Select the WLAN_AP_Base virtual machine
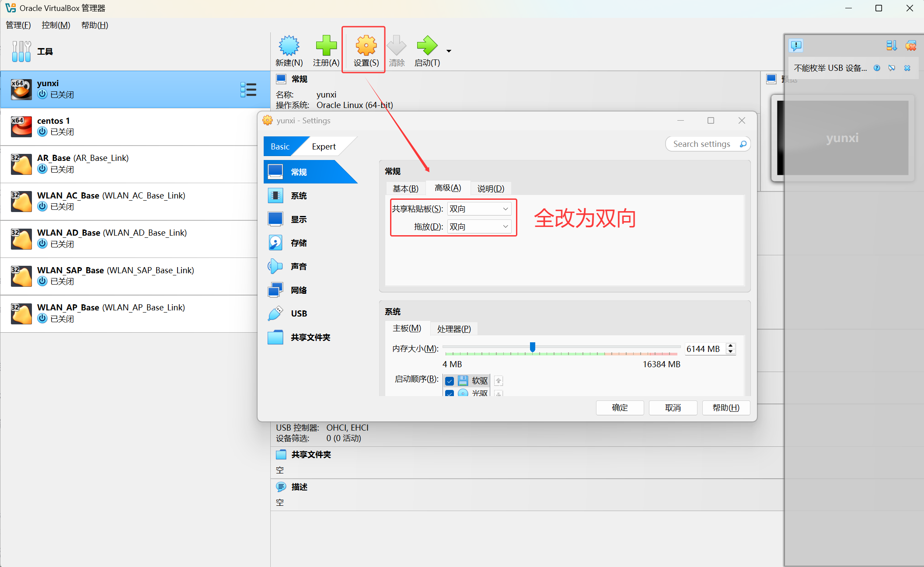The image size is (924, 567). (x=129, y=313)
